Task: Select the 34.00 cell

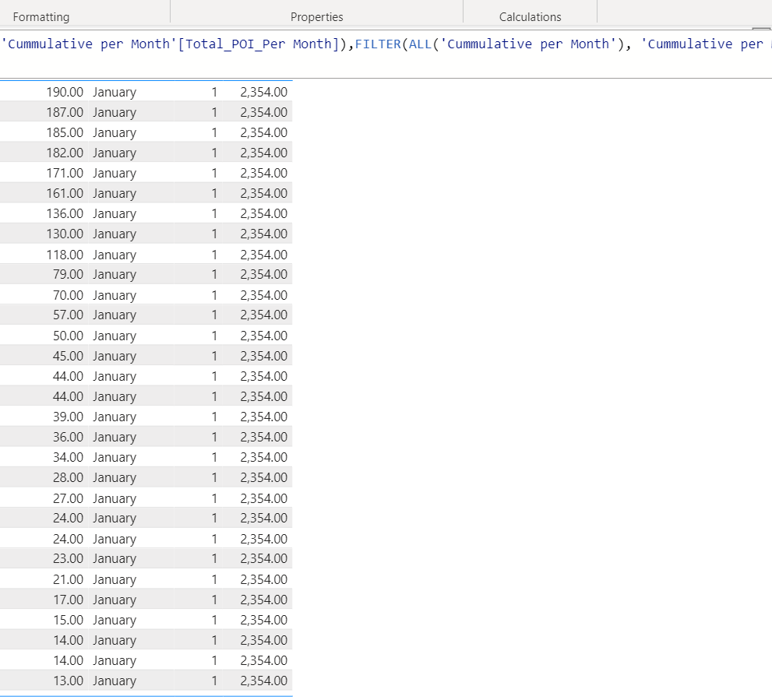Action: point(68,457)
